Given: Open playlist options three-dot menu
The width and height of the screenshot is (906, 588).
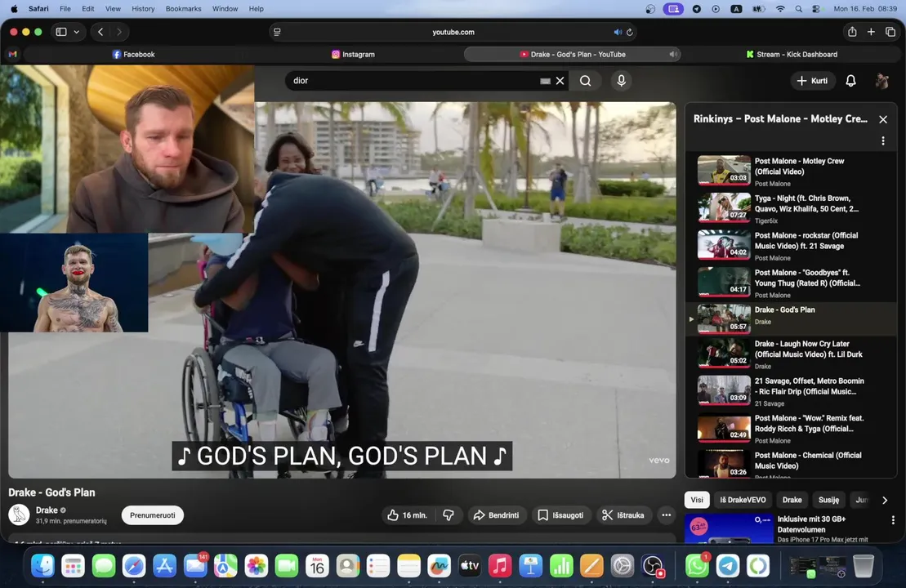Looking at the screenshot, I should point(883,141).
